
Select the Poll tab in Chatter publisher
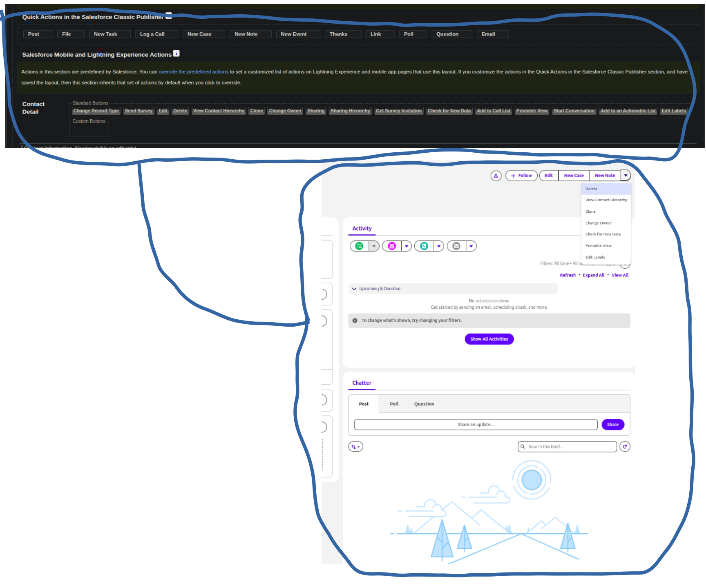(x=394, y=404)
